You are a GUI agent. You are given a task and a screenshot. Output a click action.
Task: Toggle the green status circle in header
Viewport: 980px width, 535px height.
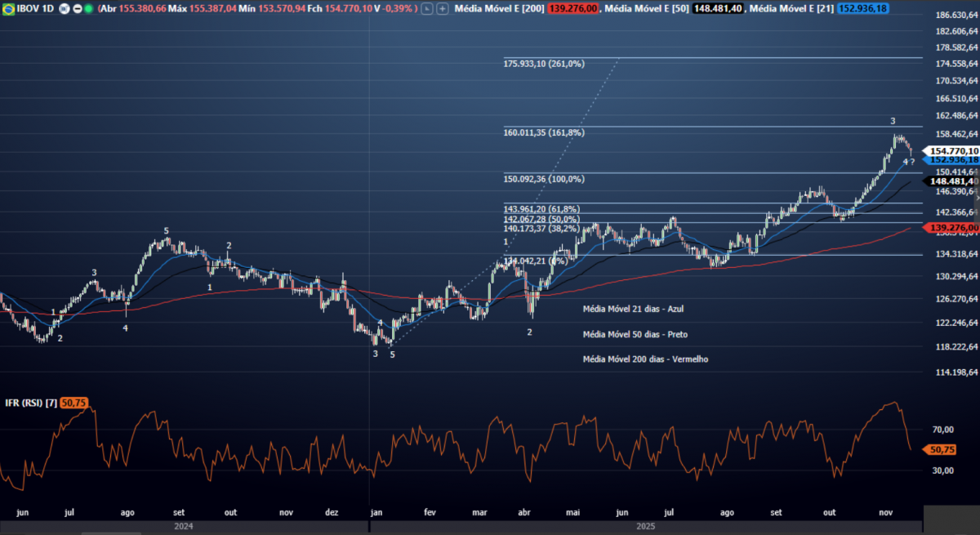click(87, 9)
